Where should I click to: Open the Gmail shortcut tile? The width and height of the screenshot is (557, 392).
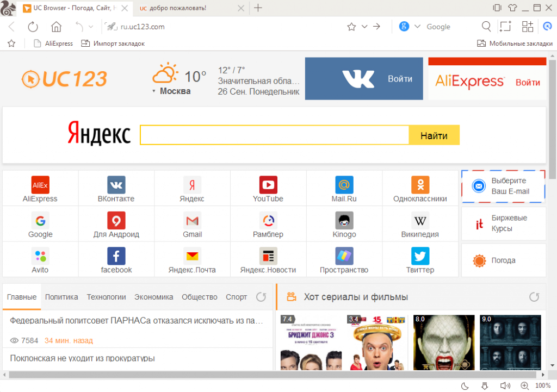(192, 224)
